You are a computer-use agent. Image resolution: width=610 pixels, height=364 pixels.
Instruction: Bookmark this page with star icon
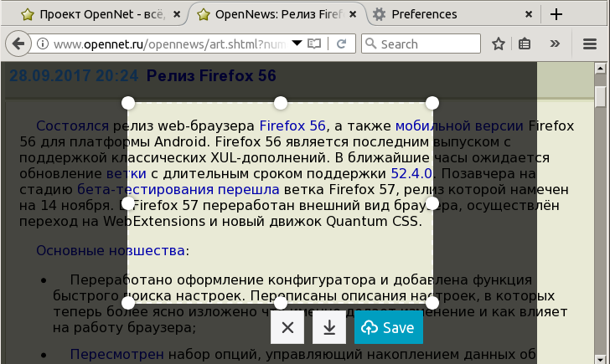(499, 44)
